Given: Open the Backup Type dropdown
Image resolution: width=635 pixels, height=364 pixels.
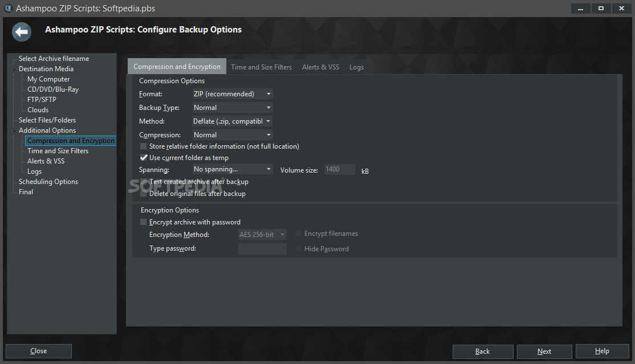Looking at the screenshot, I should coord(232,108).
